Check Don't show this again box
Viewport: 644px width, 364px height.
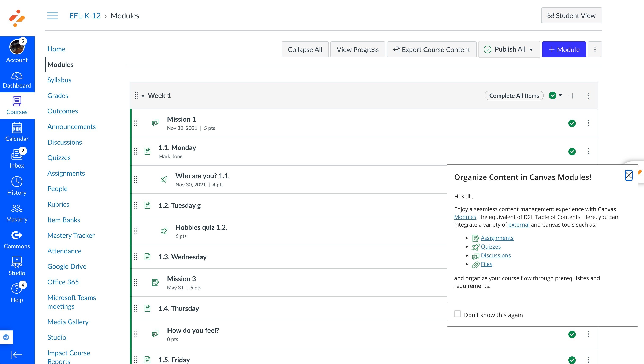click(457, 314)
